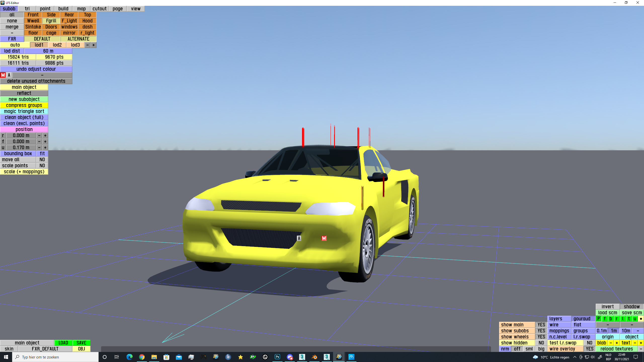Click the magic triangle sort button
This screenshot has width=644, height=362.
click(24, 111)
